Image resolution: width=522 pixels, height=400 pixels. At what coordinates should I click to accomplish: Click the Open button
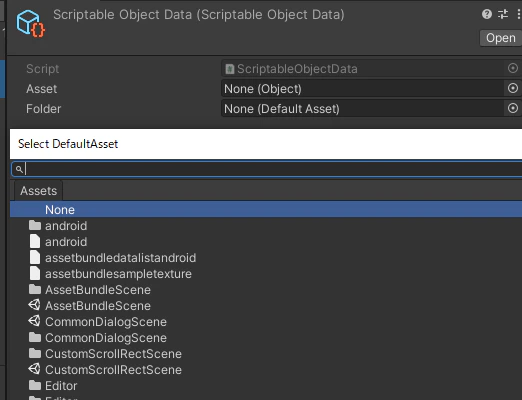click(501, 38)
